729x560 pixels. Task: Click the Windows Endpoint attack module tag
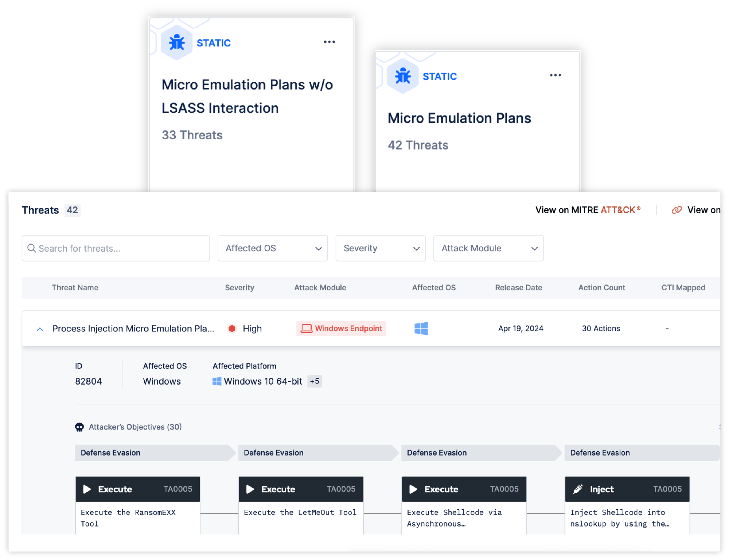click(341, 328)
